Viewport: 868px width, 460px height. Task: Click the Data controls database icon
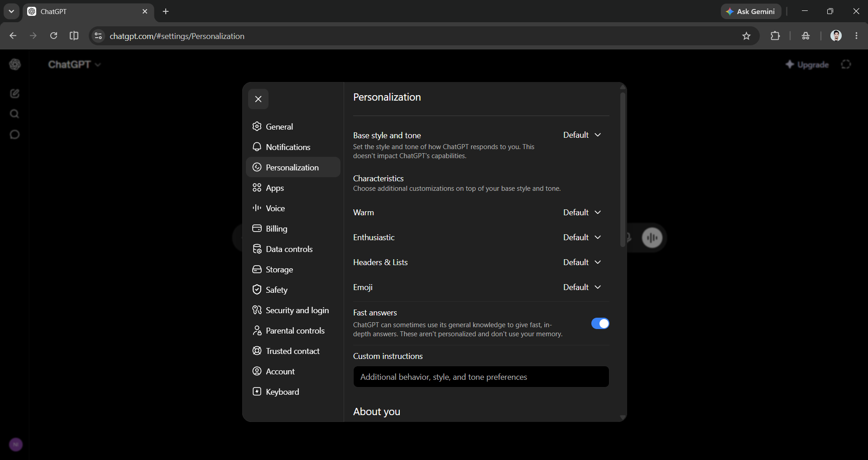coord(257,249)
